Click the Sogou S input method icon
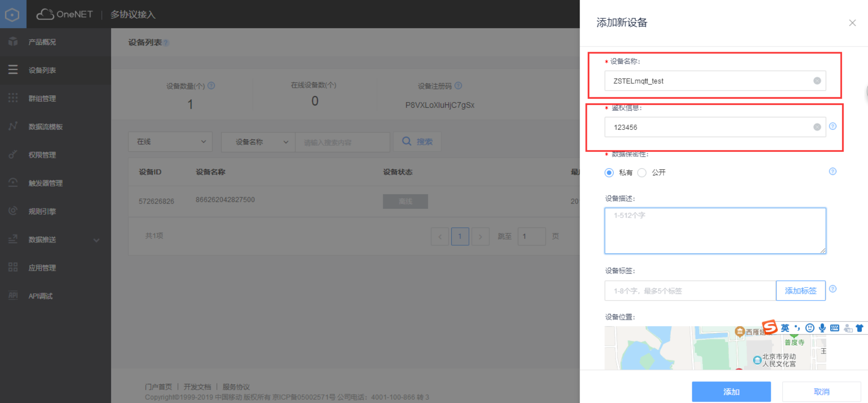Viewport: 868px width, 403px height. [770, 327]
